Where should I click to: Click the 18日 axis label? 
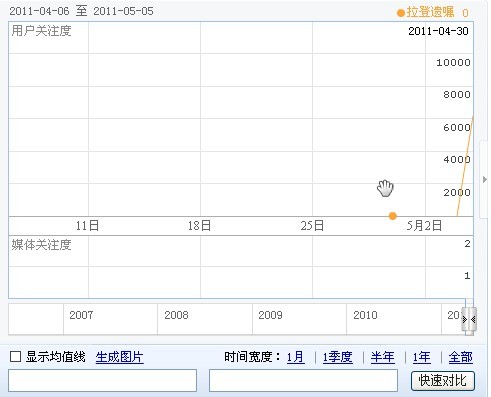(x=199, y=226)
